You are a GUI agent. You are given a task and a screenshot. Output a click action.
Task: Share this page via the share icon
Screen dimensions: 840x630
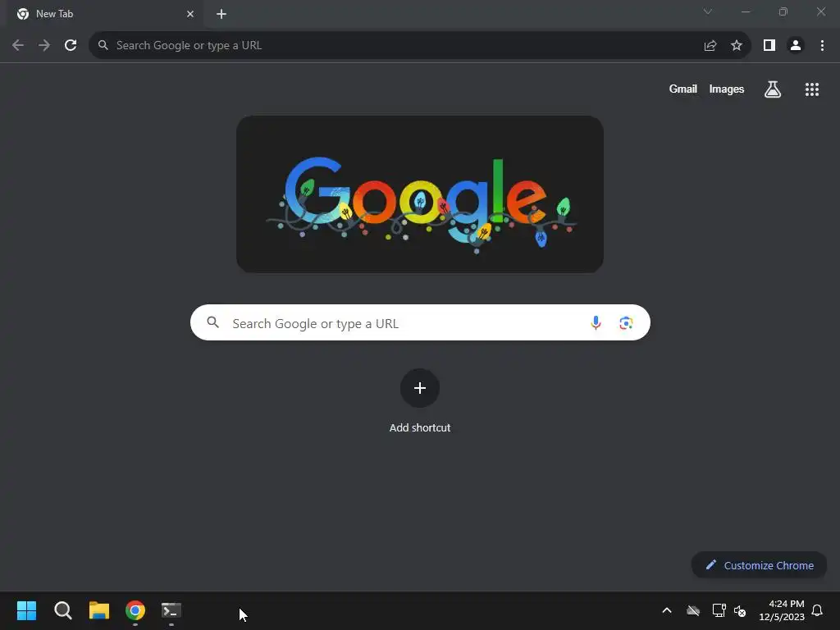[x=710, y=46]
